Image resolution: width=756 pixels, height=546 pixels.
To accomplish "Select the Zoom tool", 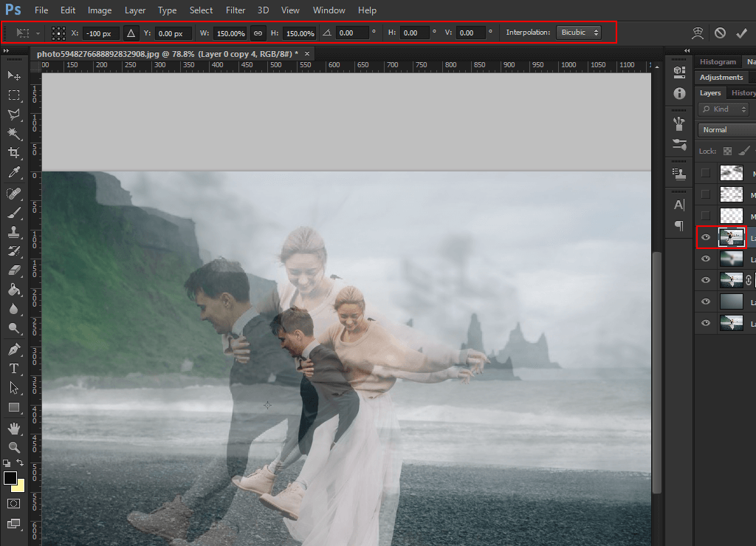I will 14,448.
